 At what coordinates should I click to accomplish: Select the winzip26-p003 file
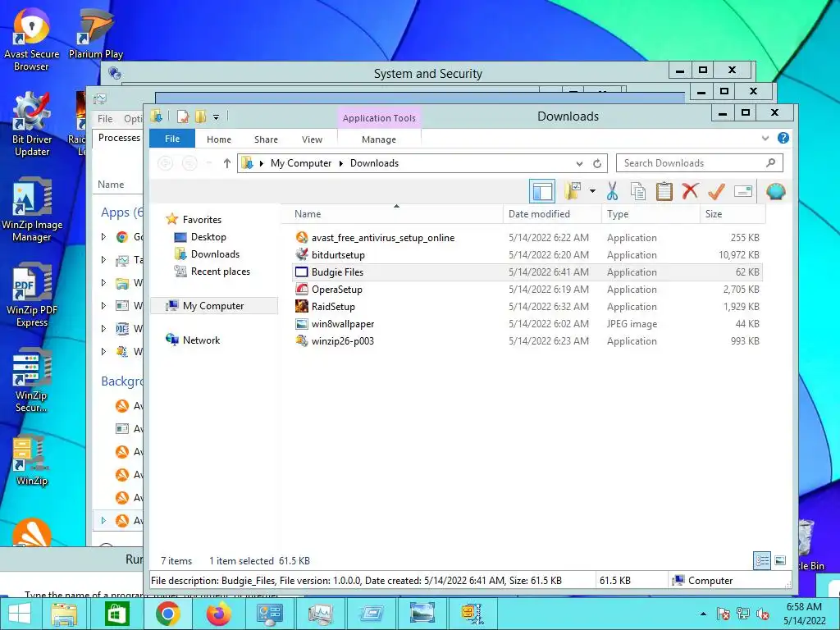pyautogui.click(x=527, y=341)
